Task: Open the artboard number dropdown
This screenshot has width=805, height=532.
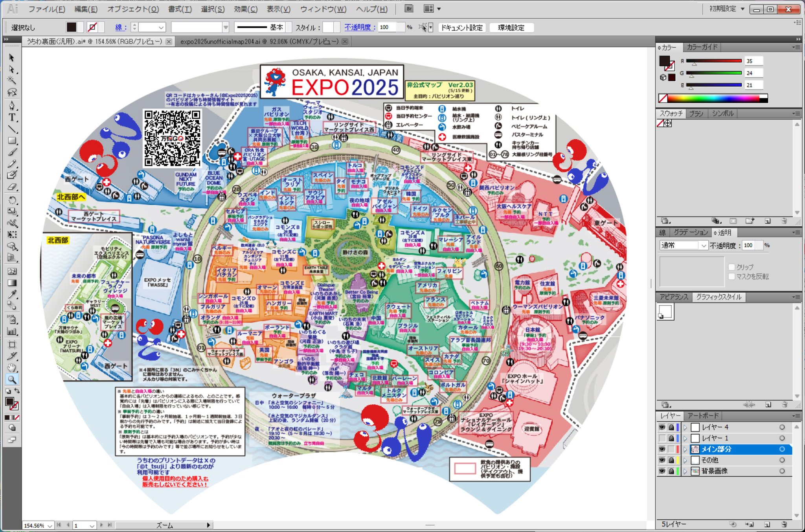Action: [x=92, y=526]
